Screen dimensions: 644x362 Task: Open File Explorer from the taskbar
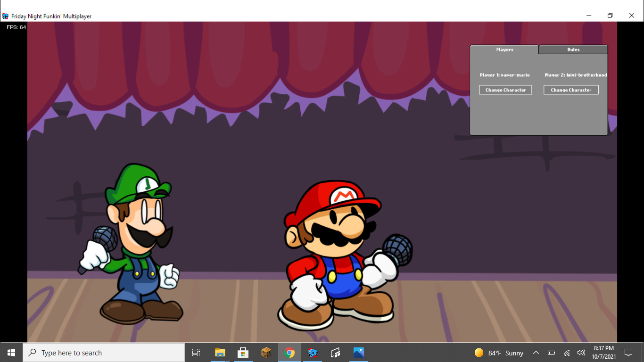point(219,353)
